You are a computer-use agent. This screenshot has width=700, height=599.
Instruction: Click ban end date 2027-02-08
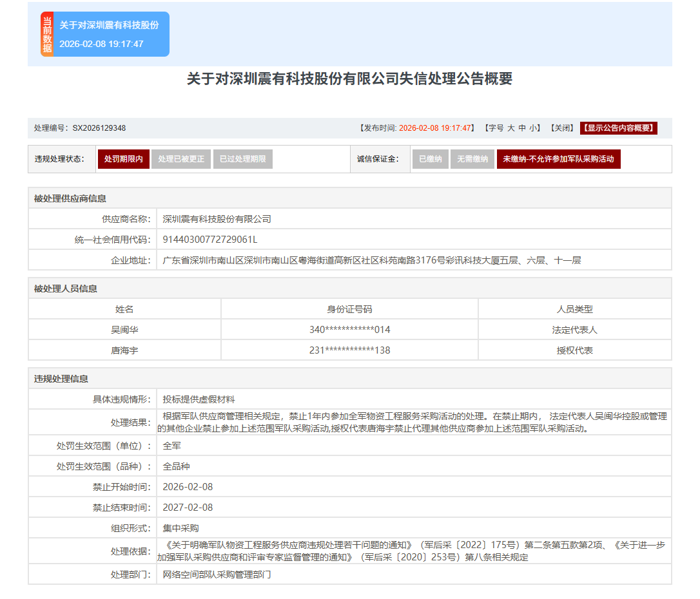click(188, 507)
